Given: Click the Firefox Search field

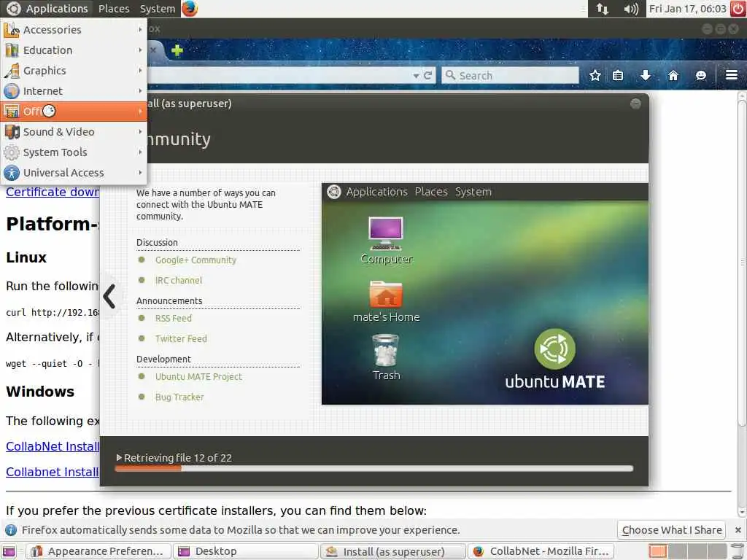Looking at the screenshot, I should (510, 75).
